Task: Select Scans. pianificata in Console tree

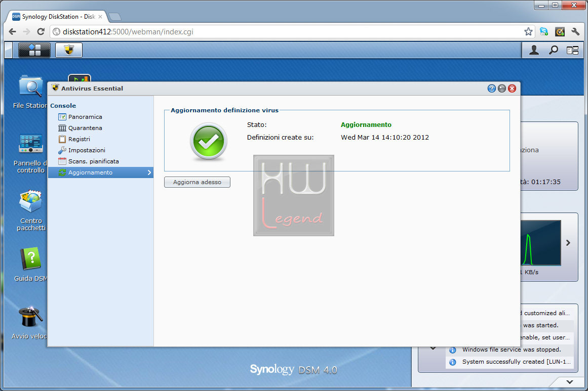Action: coord(100,161)
